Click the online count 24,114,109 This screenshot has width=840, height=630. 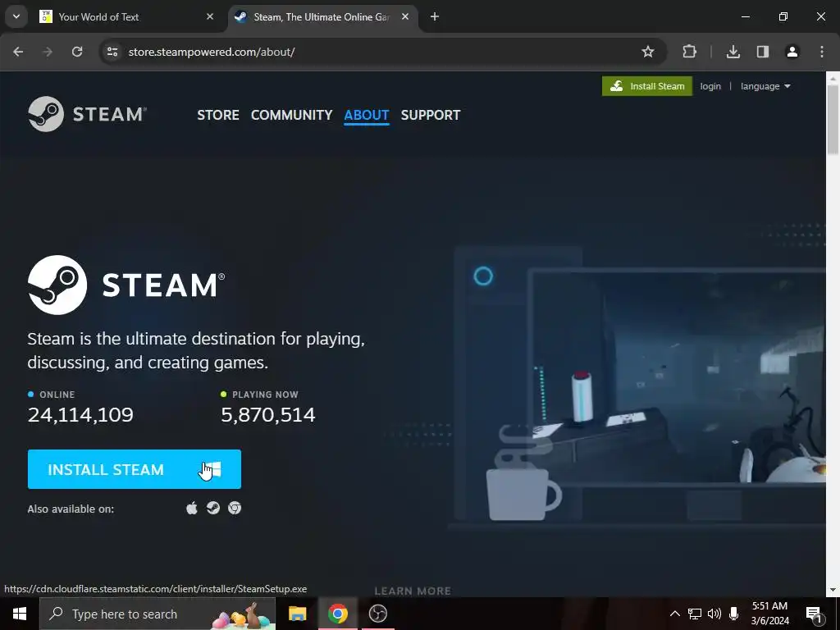click(x=80, y=414)
